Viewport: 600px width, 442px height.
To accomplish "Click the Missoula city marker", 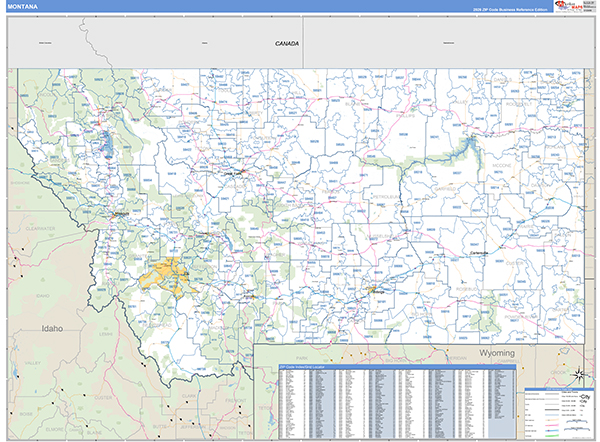I will coord(121,214).
